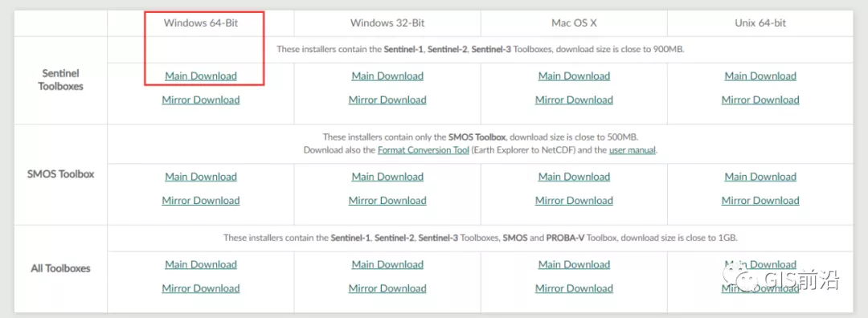Open Sentinel Toolboxes Main Download for Mac OS X

click(x=574, y=76)
